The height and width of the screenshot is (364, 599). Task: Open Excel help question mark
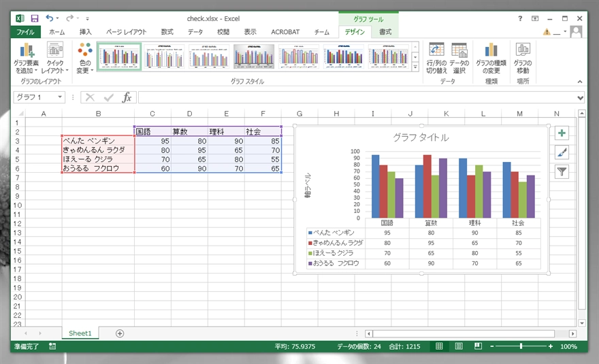[520, 18]
